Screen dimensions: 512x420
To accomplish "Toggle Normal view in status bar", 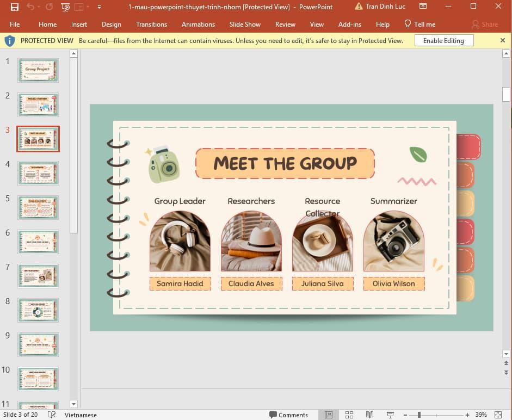I will 329,415.
